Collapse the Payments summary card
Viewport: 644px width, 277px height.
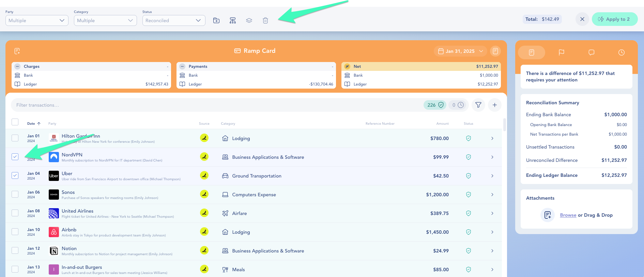[182, 66]
